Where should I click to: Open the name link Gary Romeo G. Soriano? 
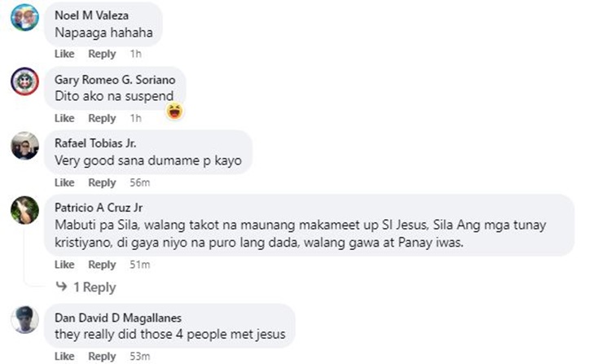(x=114, y=79)
